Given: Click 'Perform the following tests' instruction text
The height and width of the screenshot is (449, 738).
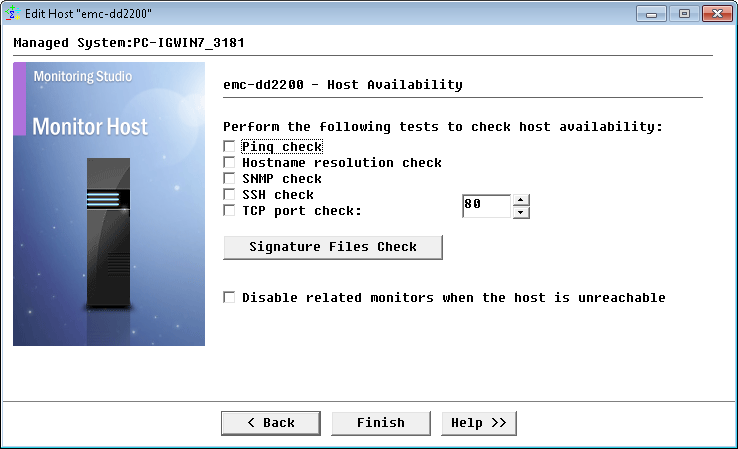Looking at the screenshot, I should [x=443, y=127].
